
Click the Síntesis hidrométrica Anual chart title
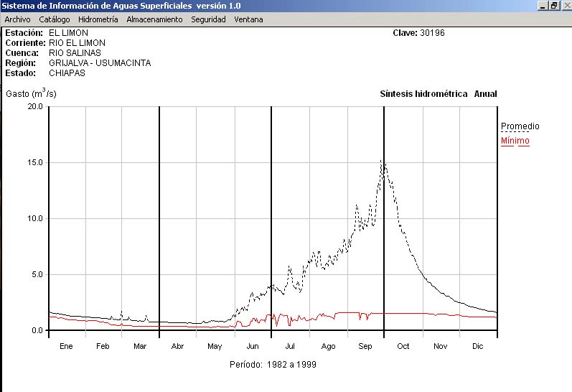coord(438,94)
